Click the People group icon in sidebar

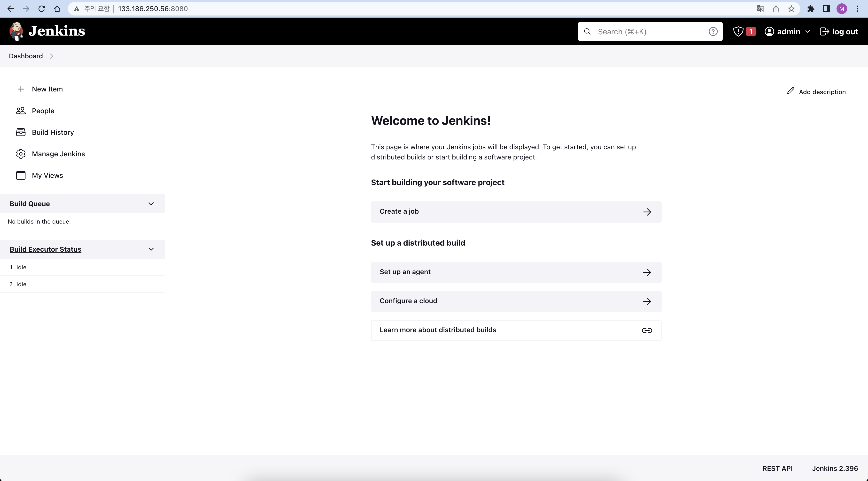click(21, 111)
